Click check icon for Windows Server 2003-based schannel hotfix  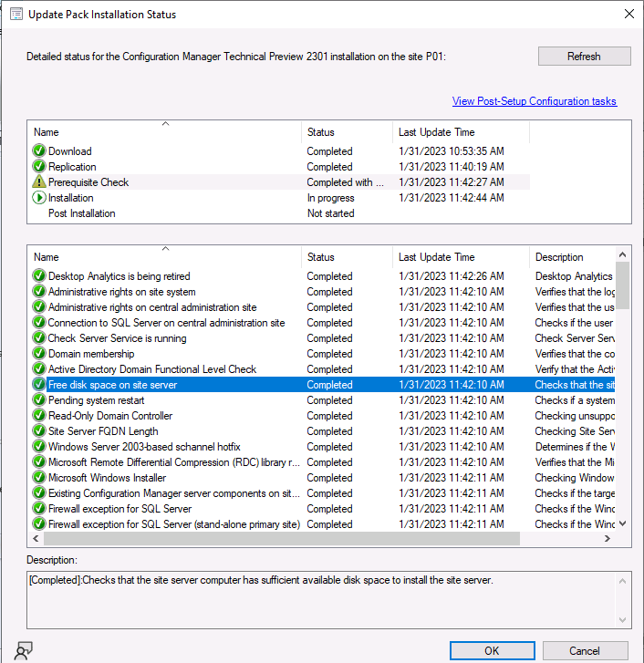[x=39, y=447]
